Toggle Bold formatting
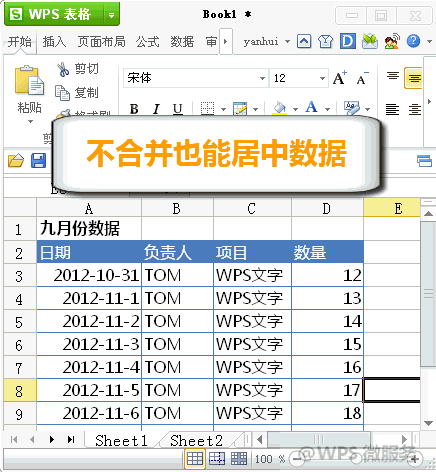 134,109
